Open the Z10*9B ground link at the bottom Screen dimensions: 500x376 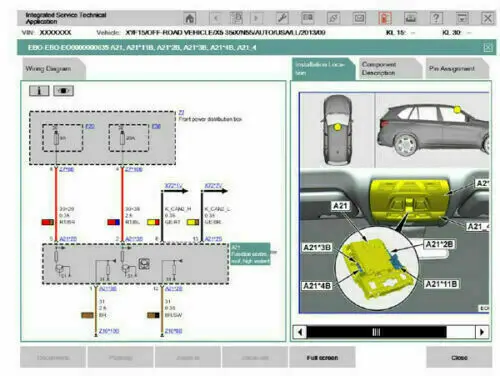pyautogui.click(x=173, y=331)
